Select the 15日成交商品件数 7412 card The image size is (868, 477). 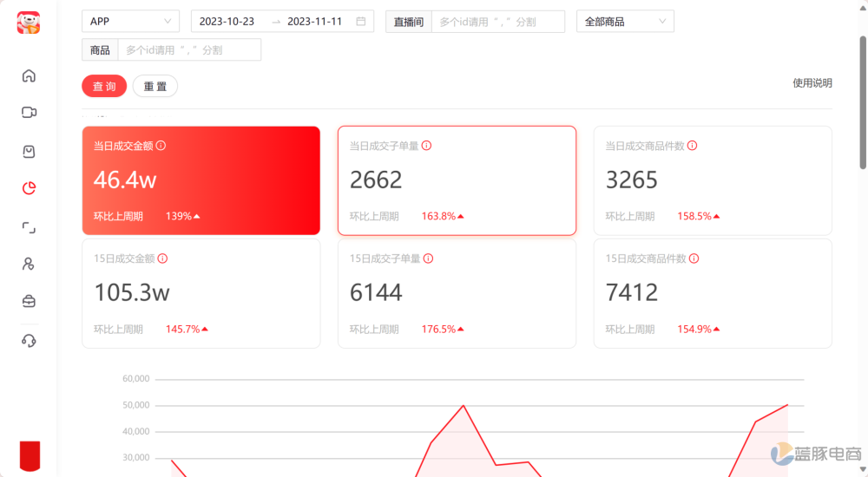713,293
